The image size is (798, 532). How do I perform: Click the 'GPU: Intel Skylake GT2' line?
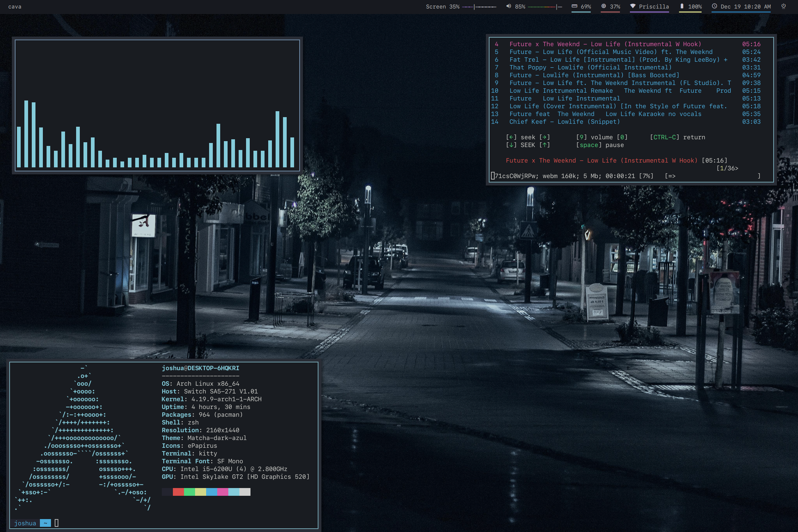click(x=236, y=477)
